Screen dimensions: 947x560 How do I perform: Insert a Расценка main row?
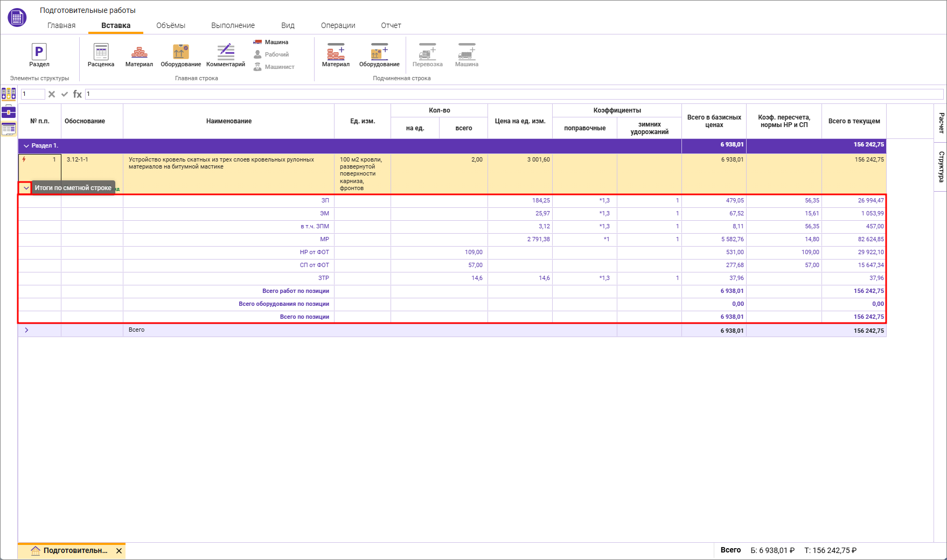tap(101, 52)
